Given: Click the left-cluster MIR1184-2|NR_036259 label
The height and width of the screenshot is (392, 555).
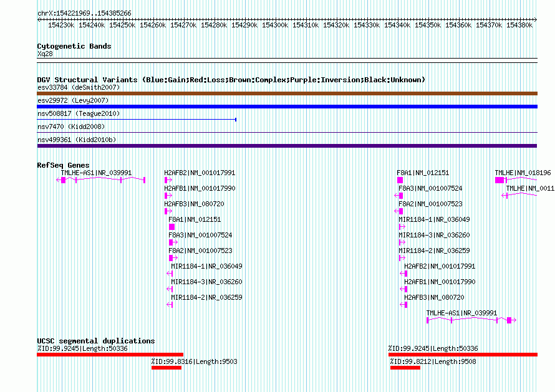Looking at the screenshot, I should [x=206, y=297].
